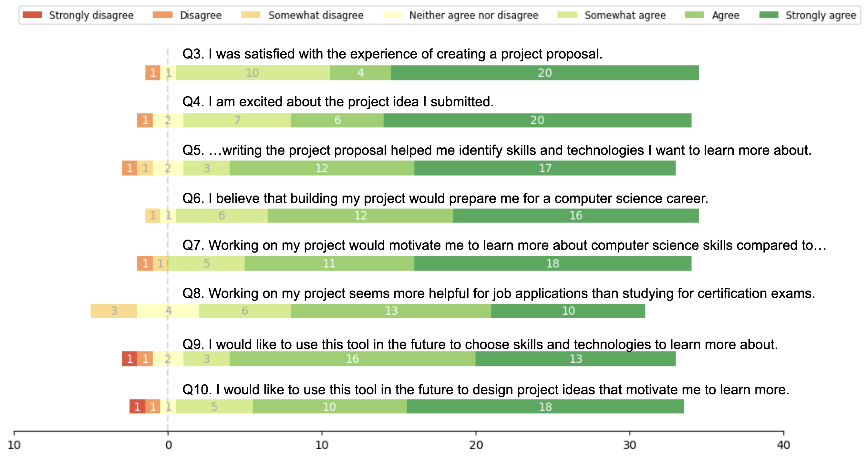The image size is (868, 457).
Task: Select the Q3 Somewhat agree segment showing 10
Action: point(253,73)
